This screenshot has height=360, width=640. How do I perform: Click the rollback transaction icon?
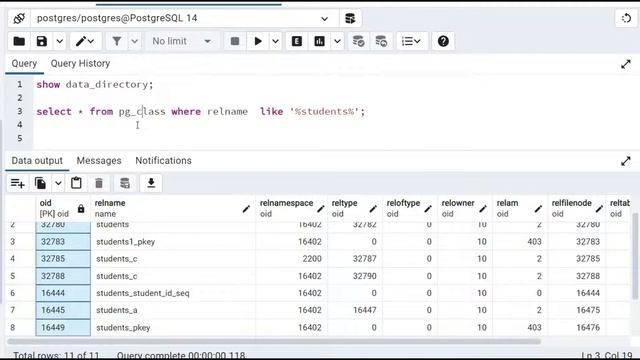tap(381, 41)
